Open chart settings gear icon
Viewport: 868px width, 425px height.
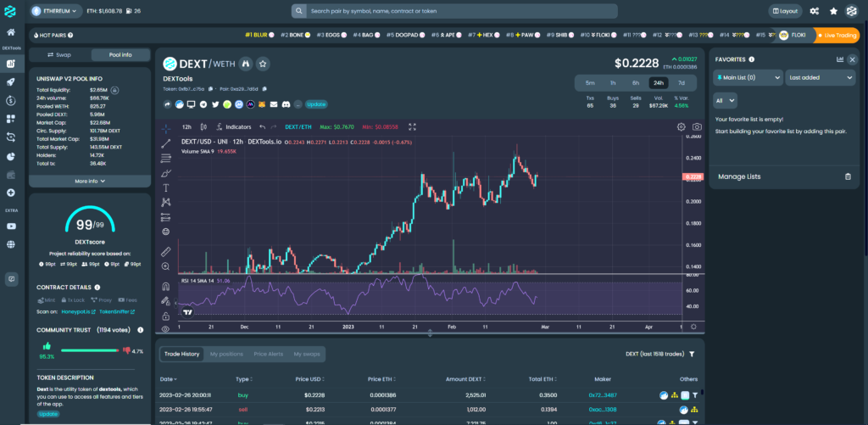pyautogui.click(x=682, y=127)
